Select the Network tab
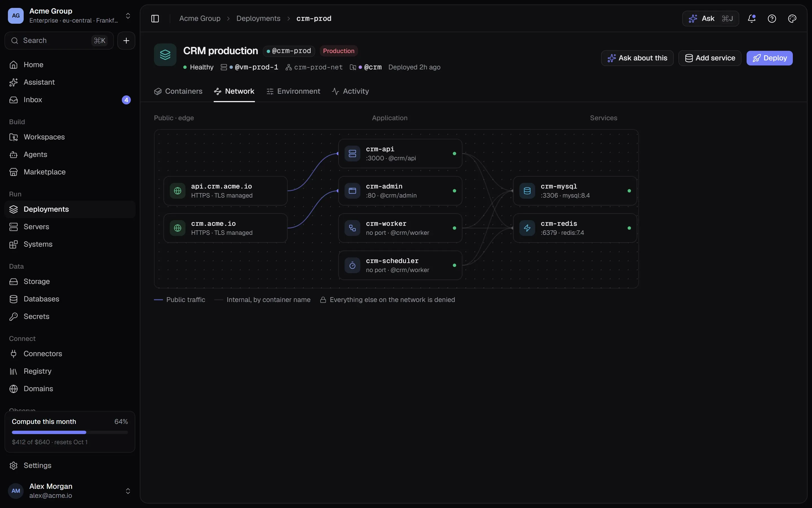The image size is (812, 508). [x=234, y=91]
